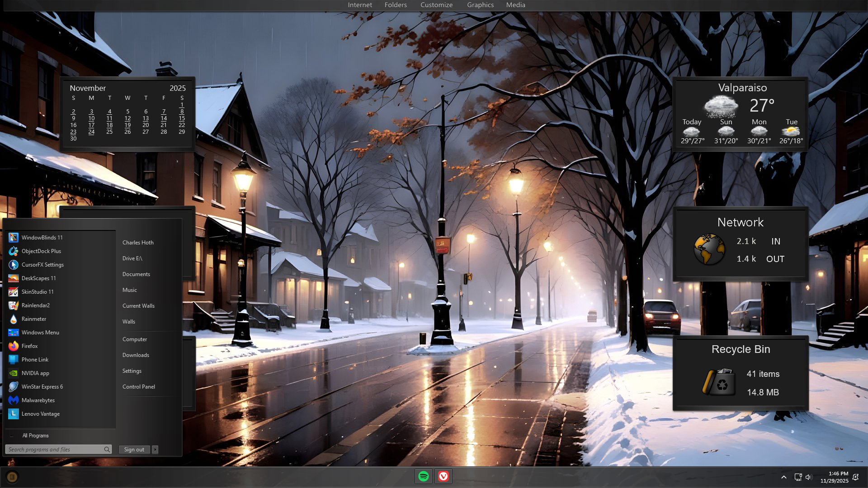Show hidden system tray icons

784,477
